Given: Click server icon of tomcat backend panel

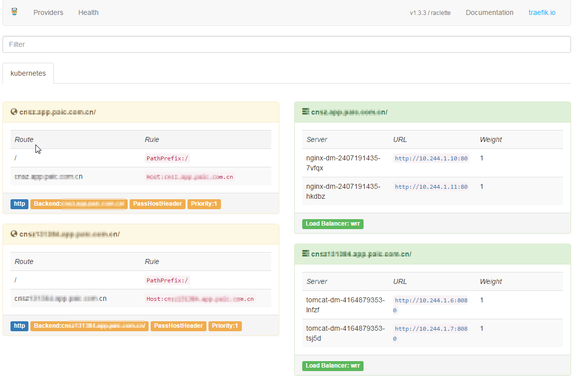Looking at the screenshot, I should tap(306, 254).
